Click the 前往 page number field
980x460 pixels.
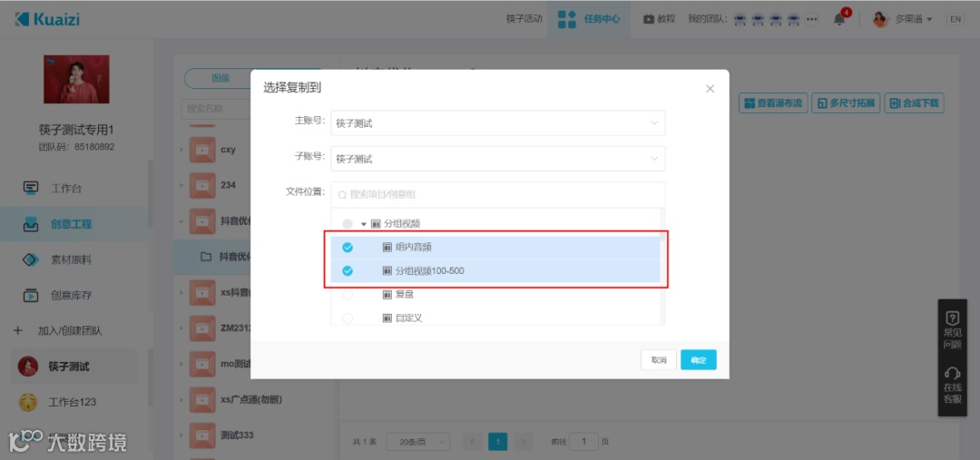coord(583,441)
